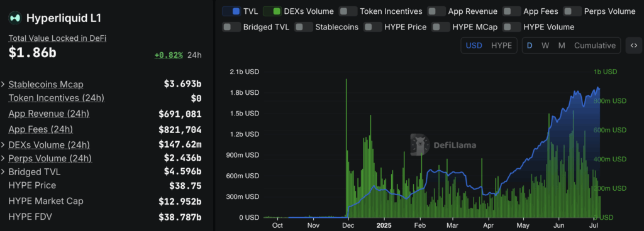644x231 pixels.
Task: Click the $2.436b perps volume value
Action: [x=182, y=158]
